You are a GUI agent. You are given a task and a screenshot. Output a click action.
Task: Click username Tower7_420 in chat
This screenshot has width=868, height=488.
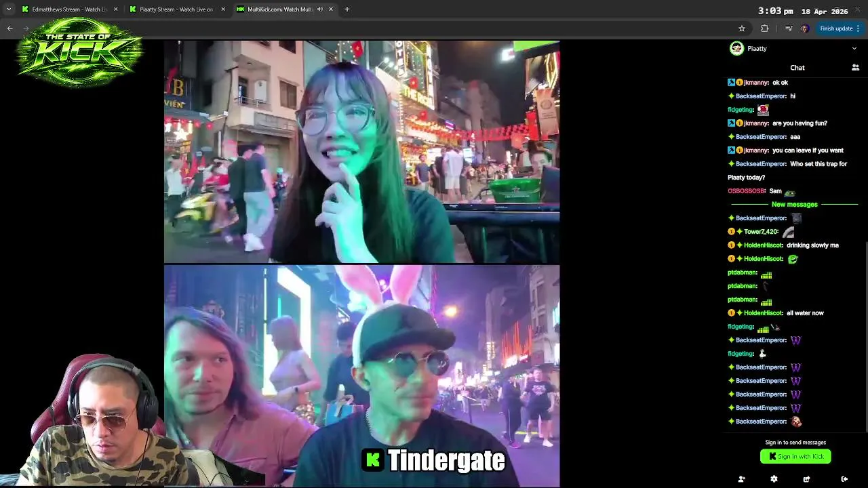click(760, 232)
